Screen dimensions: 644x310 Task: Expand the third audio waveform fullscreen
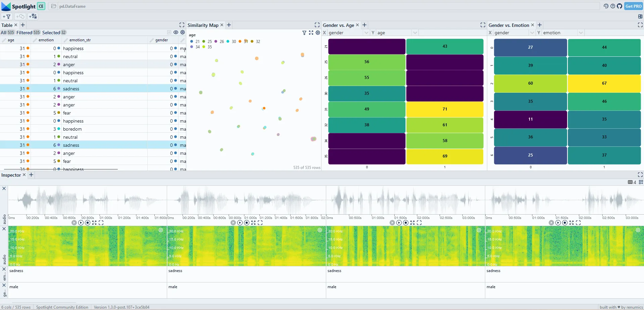[419, 223]
